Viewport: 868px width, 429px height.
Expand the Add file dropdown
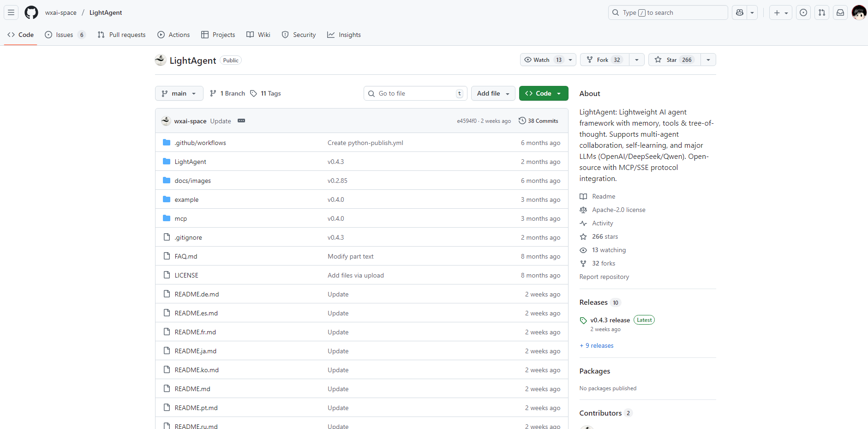click(493, 94)
